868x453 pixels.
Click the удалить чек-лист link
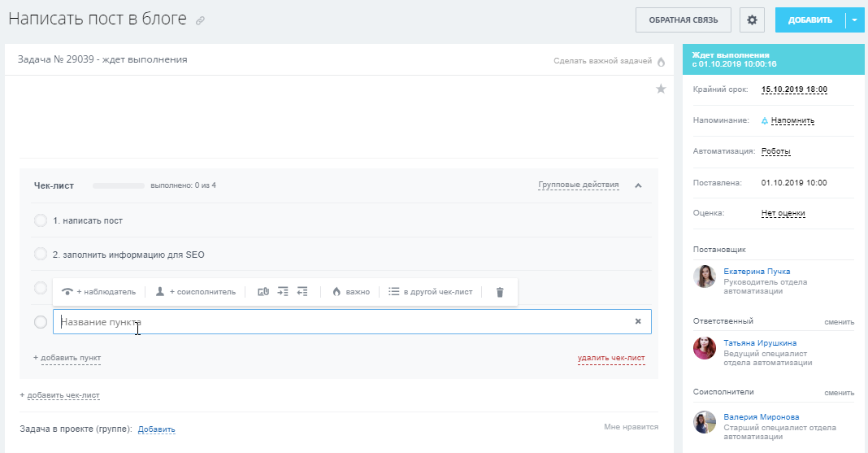click(611, 358)
